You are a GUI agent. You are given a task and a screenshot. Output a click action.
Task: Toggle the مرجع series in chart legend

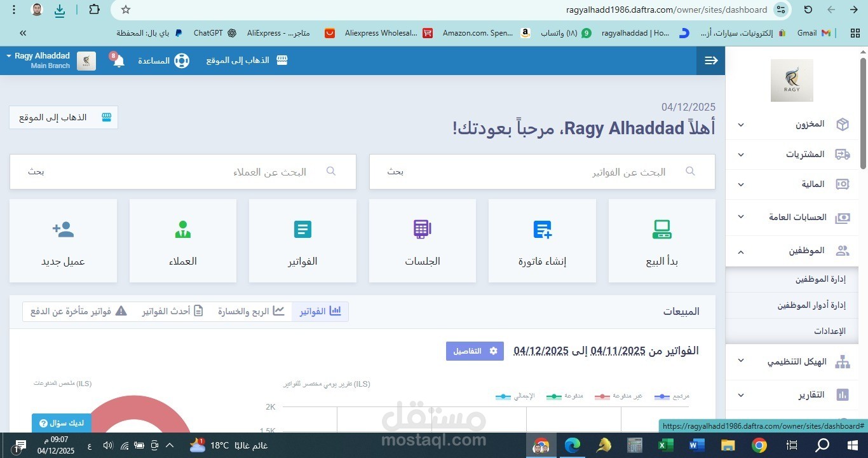(672, 396)
